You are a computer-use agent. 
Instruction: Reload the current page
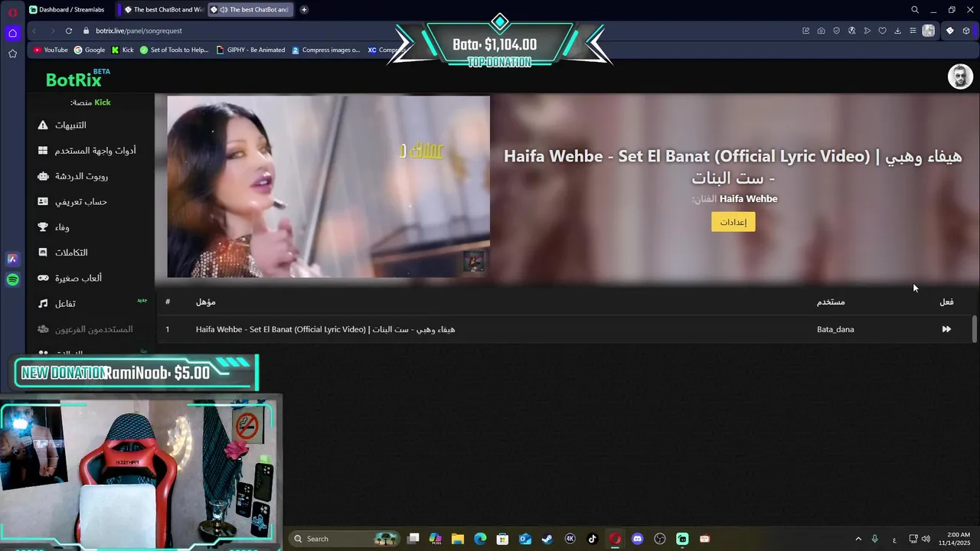(69, 31)
